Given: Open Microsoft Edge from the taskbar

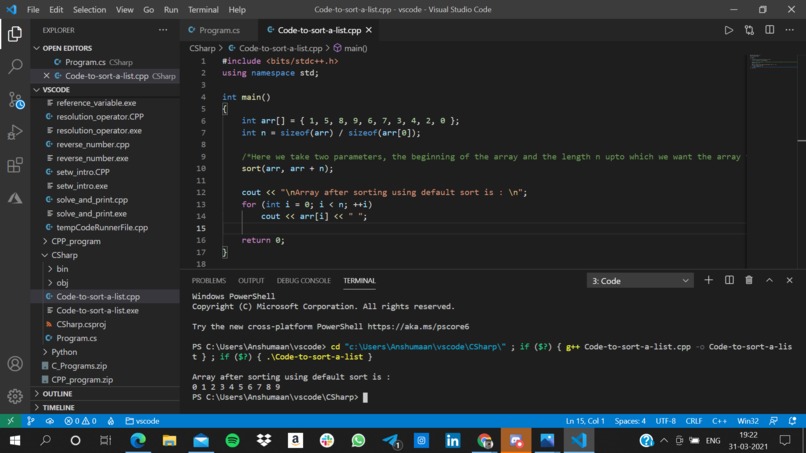Looking at the screenshot, I should (138, 440).
